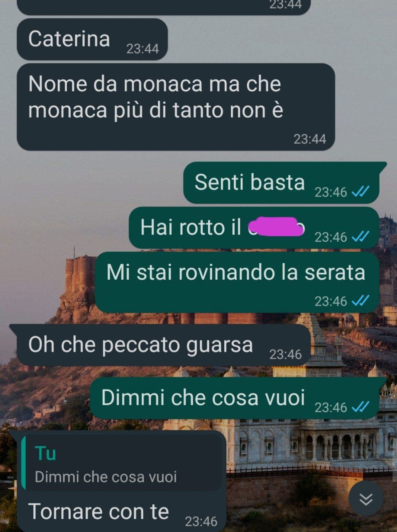Tap the 'Oh che peccato guarsa' message
Screen dimensions: 397x532
click(x=160, y=345)
